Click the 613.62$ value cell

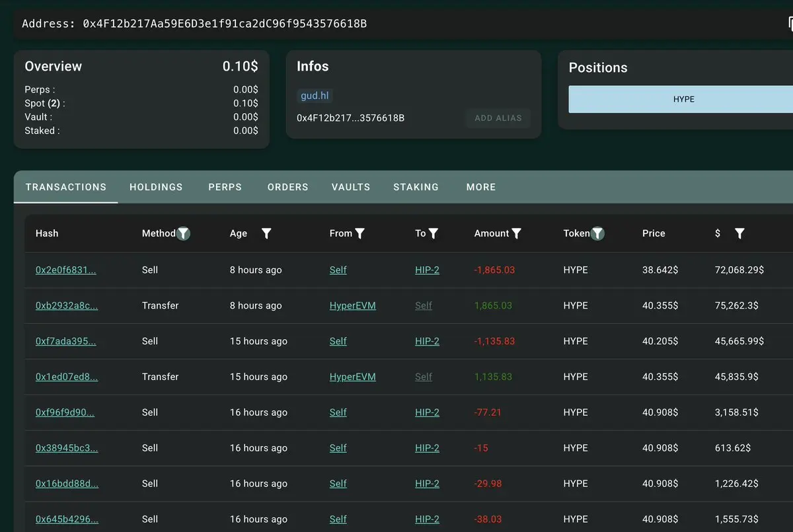pyautogui.click(x=733, y=448)
